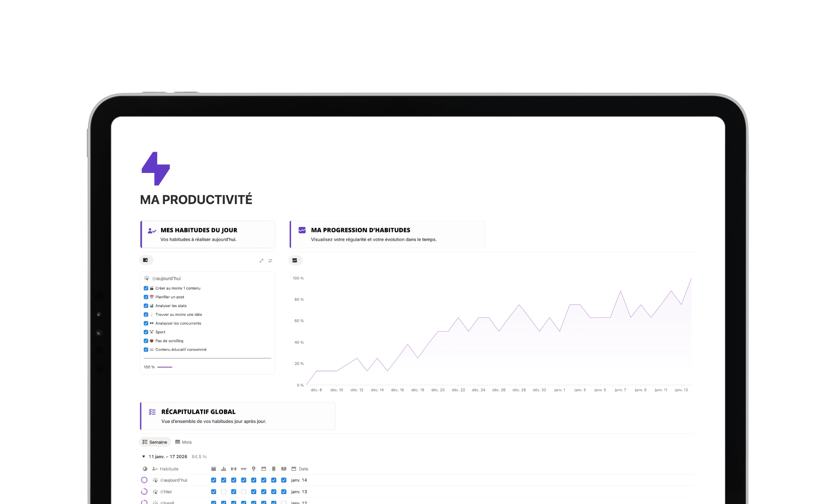836x504 pixels.
Task: Click the 100 % progress bar
Action: [x=165, y=367]
